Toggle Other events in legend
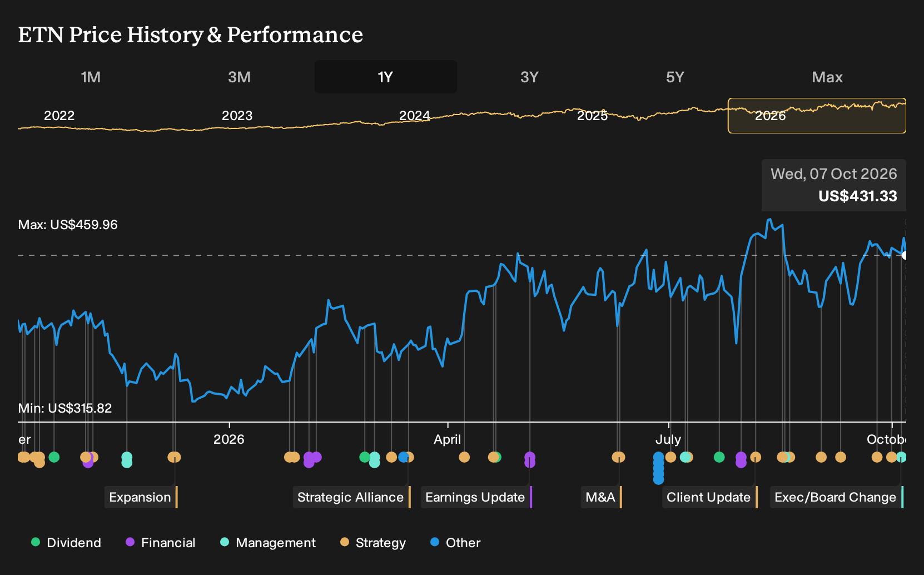924x575 pixels. tap(455, 543)
